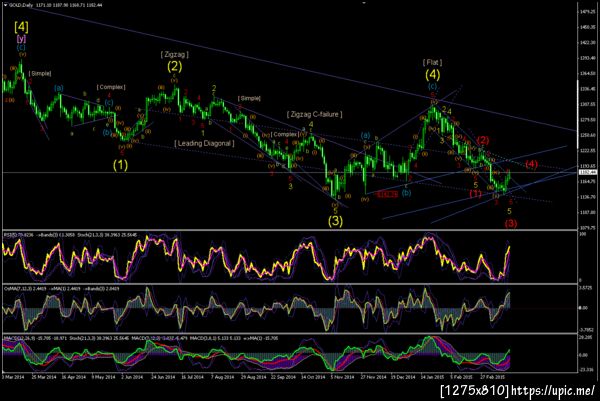Click the [ Flat ] annotation
The width and height of the screenshot is (600, 401).
432,62
